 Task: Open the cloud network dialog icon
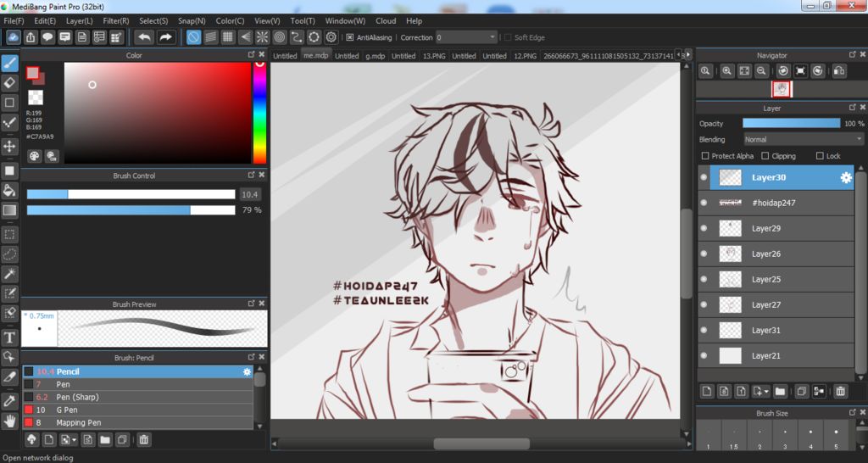14,37
